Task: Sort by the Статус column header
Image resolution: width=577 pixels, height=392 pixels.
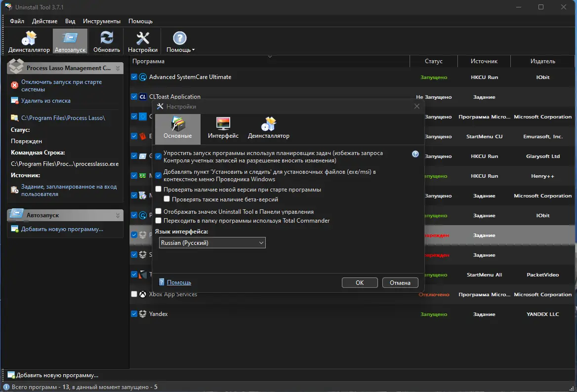Action: pos(433,61)
